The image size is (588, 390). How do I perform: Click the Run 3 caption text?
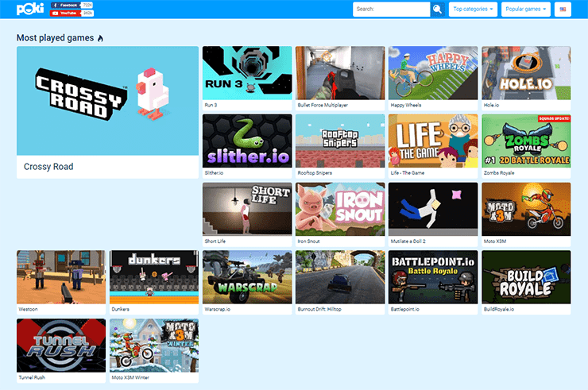pyautogui.click(x=211, y=105)
